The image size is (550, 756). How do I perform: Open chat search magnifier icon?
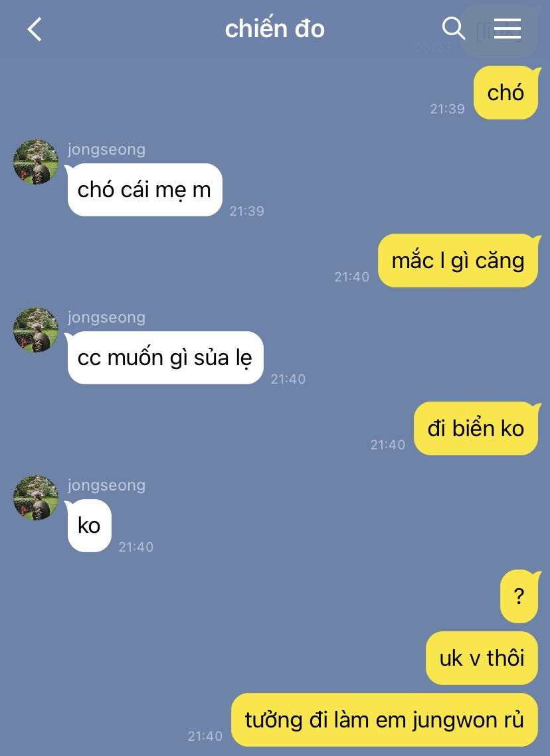(454, 29)
